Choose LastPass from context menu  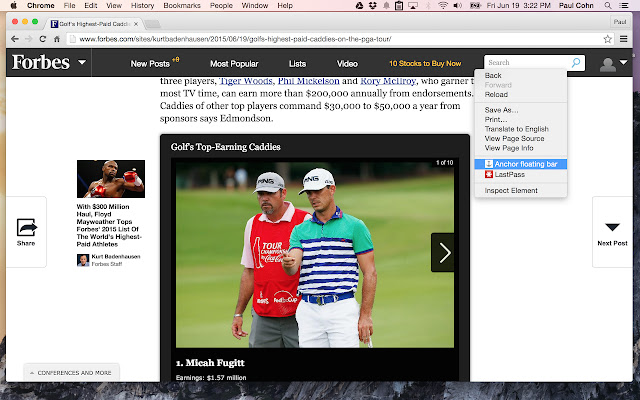(x=509, y=175)
